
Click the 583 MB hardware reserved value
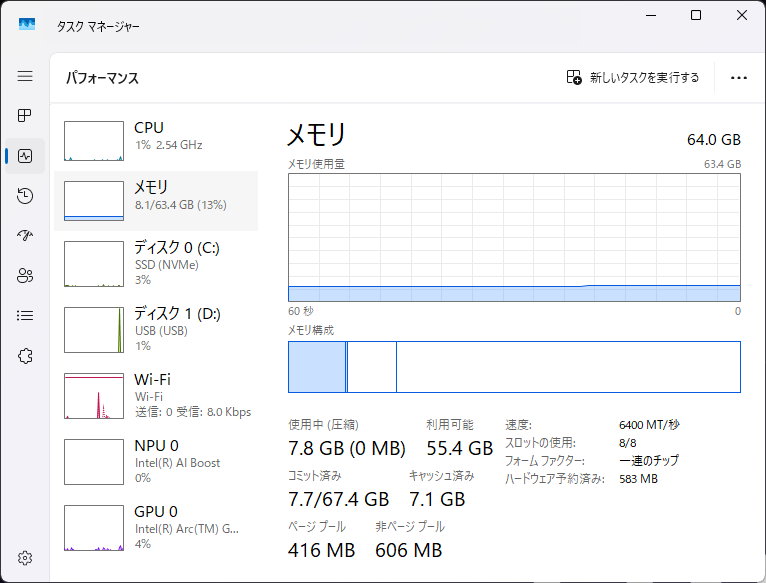coord(638,478)
